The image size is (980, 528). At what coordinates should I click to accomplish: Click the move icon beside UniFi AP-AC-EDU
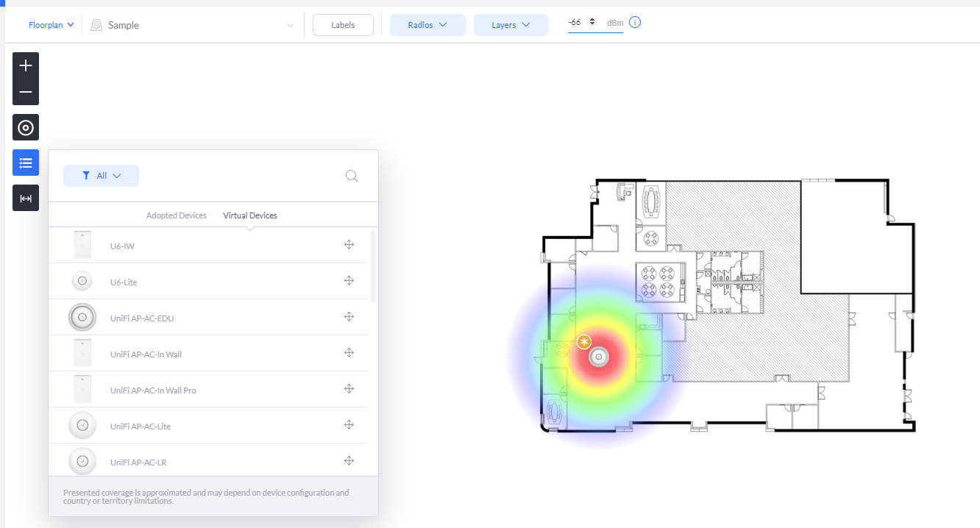point(349,317)
